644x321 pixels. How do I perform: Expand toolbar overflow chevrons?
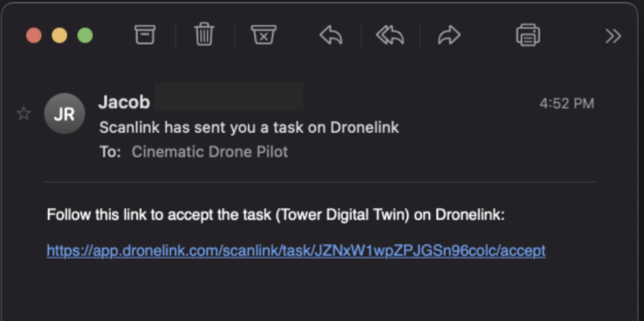click(613, 36)
